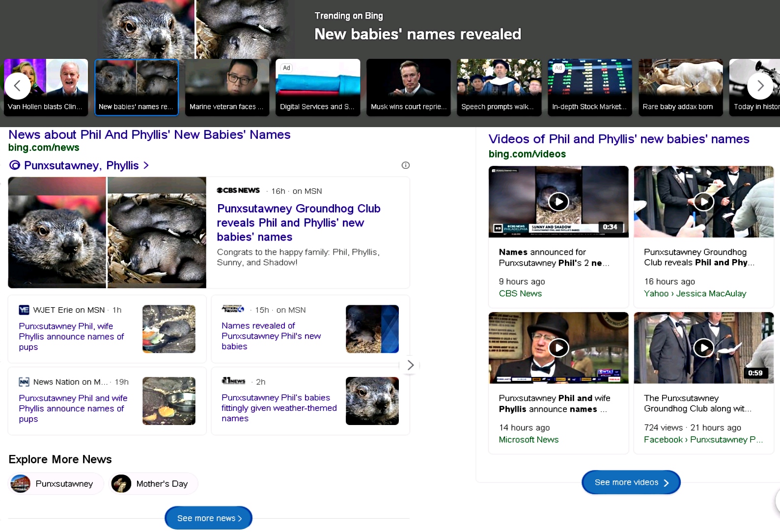Open the In-depth Stock Market ad card
This screenshot has height=532, width=780.
click(x=590, y=87)
